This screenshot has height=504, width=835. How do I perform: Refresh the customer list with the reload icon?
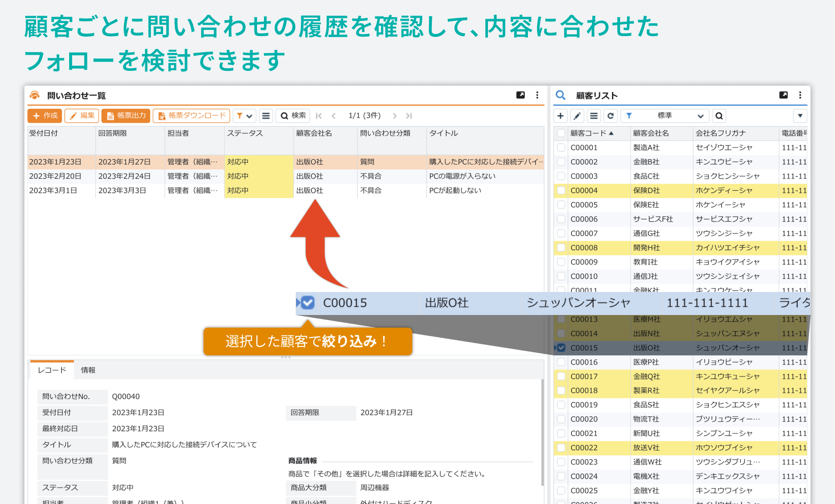[x=611, y=116]
